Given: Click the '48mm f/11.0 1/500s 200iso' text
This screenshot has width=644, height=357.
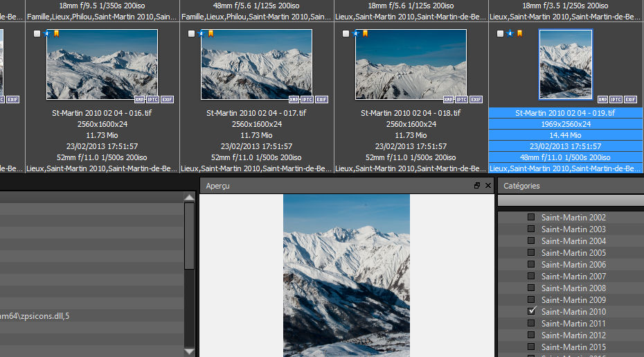Looking at the screenshot, I should [565, 157].
